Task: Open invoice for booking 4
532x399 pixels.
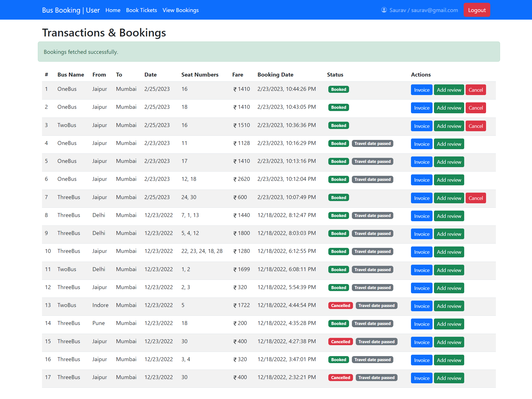Action: point(421,144)
